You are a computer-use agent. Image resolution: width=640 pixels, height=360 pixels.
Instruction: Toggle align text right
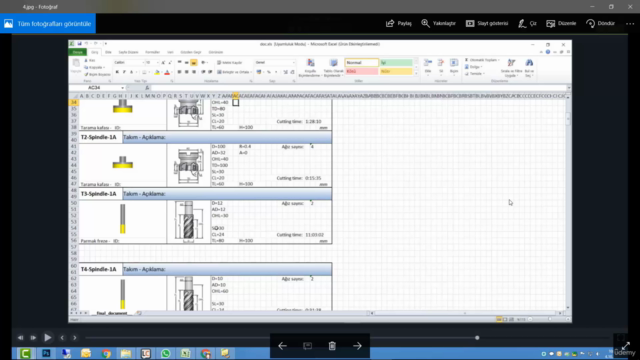(x=194, y=72)
